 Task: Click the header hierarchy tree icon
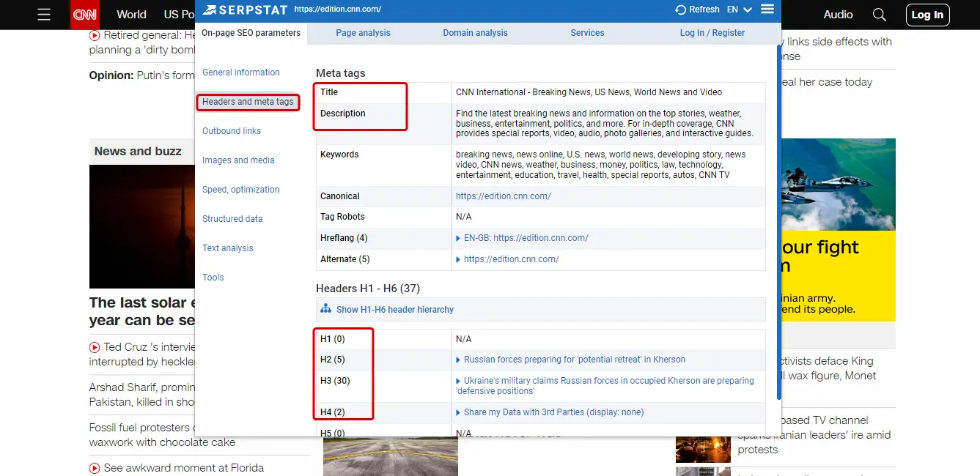(326, 309)
